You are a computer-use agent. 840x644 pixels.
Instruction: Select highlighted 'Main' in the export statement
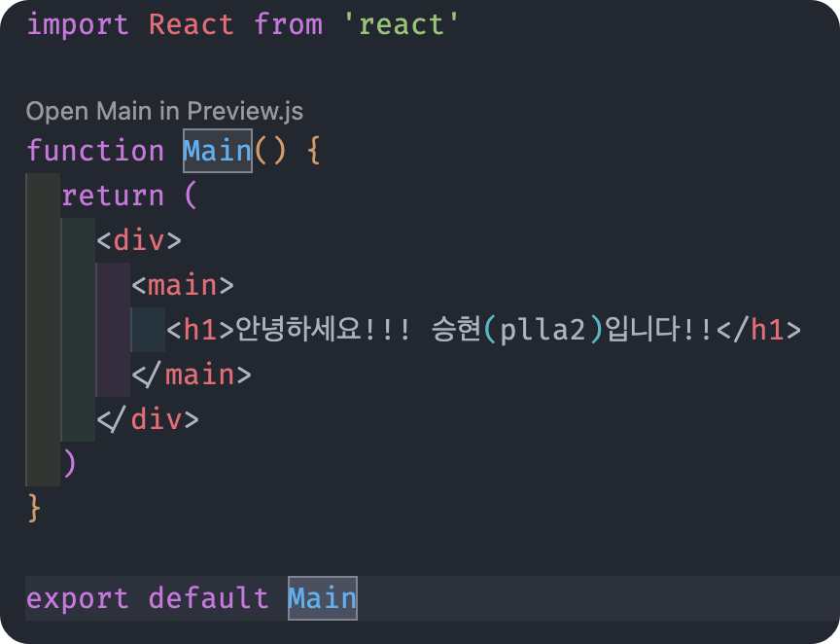323,598
